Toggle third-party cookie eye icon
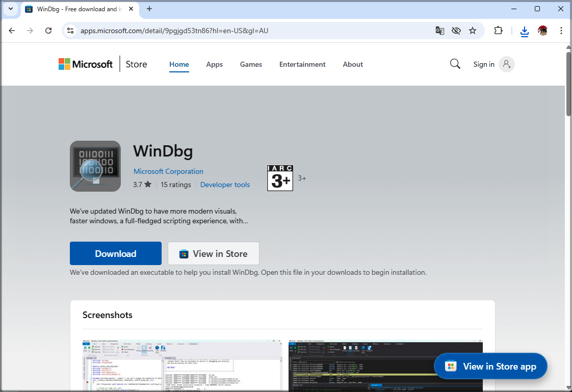Viewport: 572px width, 392px height. [x=456, y=31]
